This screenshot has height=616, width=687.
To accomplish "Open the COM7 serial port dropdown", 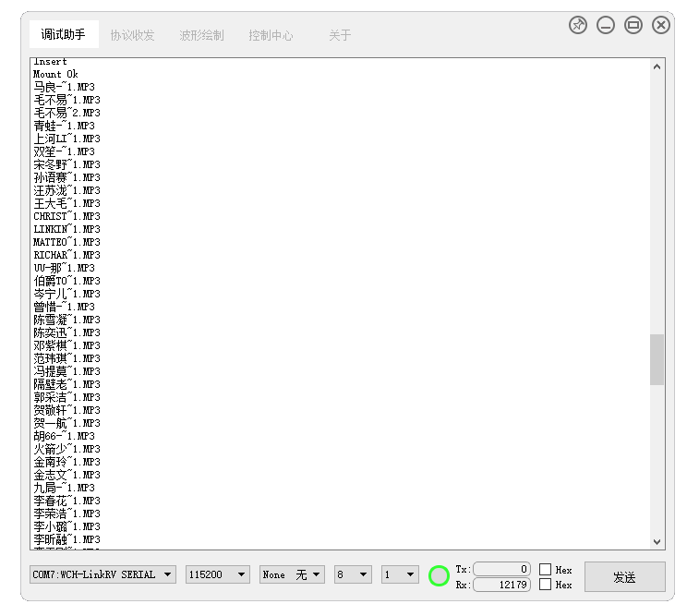I will (102, 574).
